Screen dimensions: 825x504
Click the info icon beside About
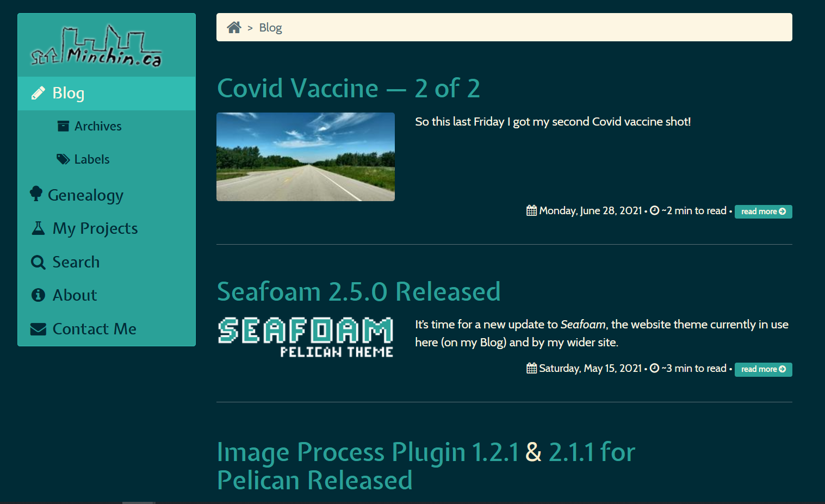tap(38, 295)
